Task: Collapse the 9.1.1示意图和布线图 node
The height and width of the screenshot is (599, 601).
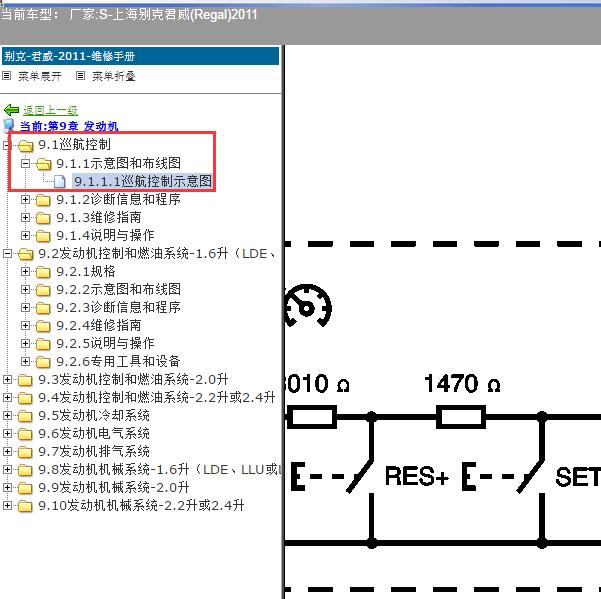Action: pyautogui.click(x=25, y=164)
